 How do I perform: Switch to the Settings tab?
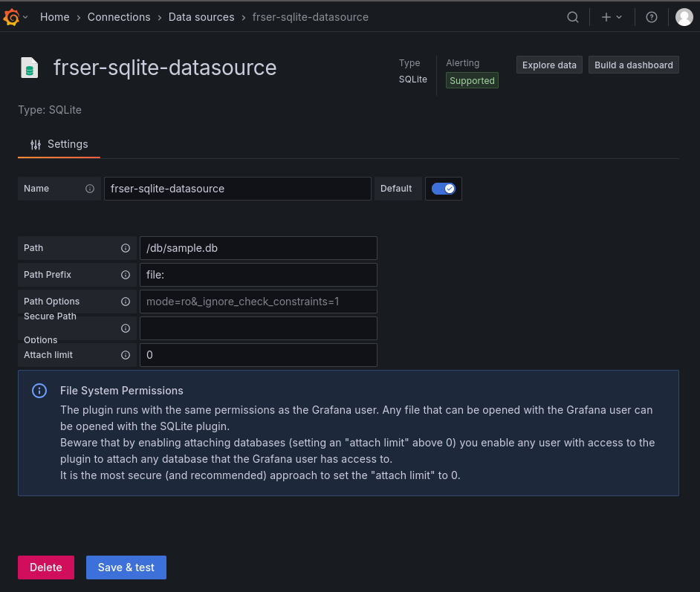point(59,144)
